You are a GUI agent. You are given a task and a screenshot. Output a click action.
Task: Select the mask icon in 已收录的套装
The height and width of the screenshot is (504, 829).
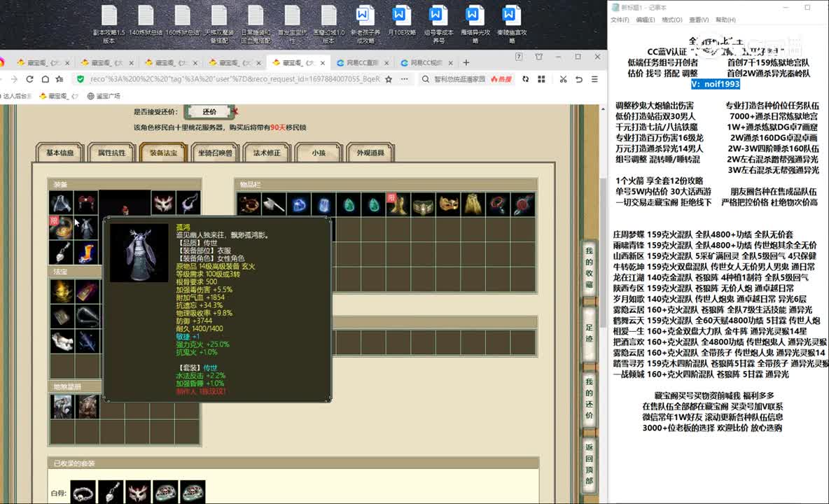pyautogui.click(x=139, y=492)
